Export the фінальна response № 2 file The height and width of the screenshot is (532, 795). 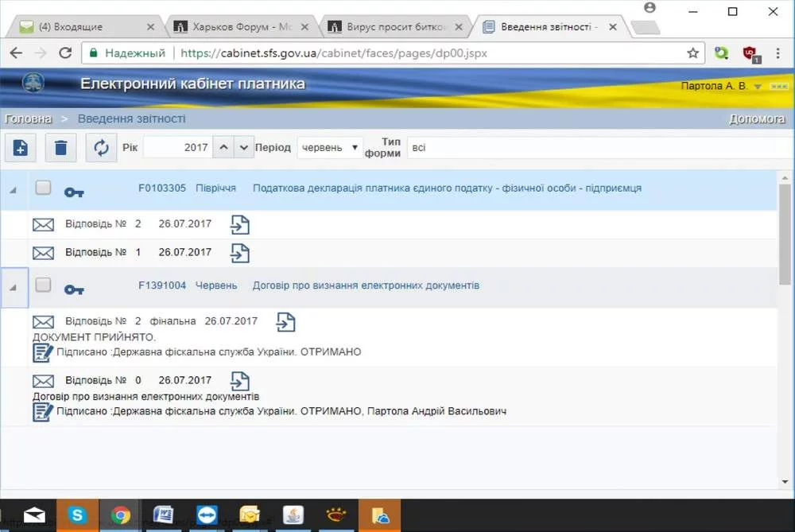[x=286, y=322]
